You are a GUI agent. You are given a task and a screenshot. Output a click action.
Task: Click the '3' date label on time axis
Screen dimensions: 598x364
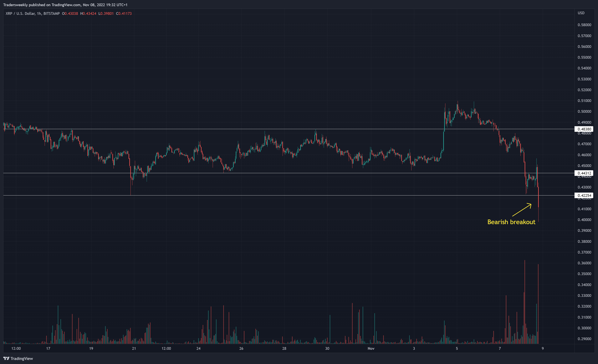point(414,348)
